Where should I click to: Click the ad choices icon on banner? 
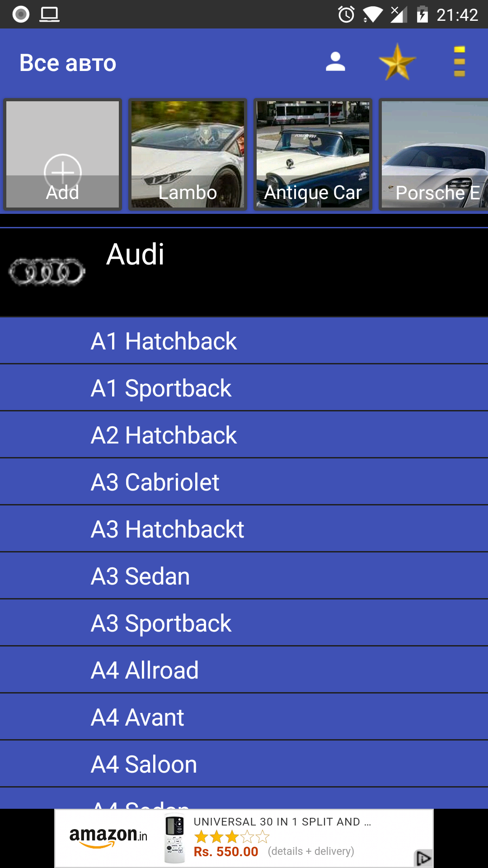pyautogui.click(x=423, y=858)
